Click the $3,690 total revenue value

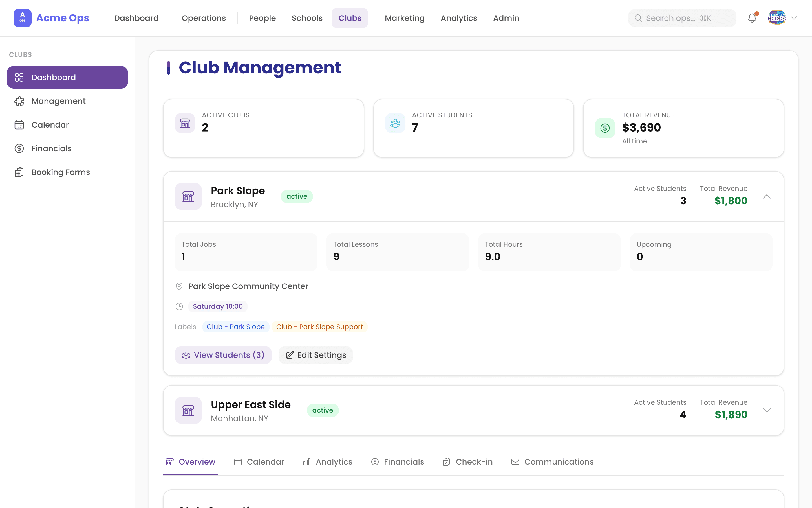(641, 128)
